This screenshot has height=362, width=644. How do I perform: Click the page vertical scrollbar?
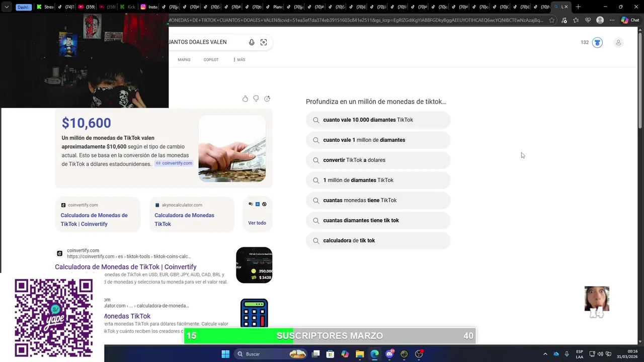click(x=640, y=80)
